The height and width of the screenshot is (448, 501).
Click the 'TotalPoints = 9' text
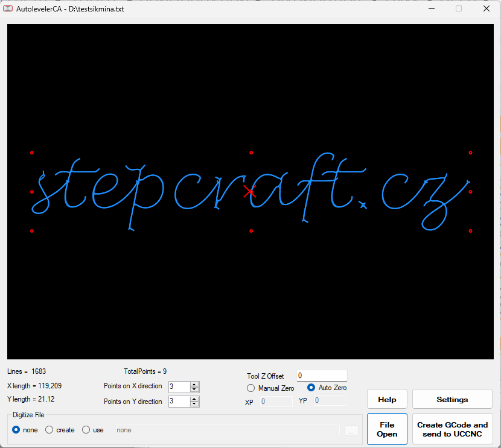[145, 371]
